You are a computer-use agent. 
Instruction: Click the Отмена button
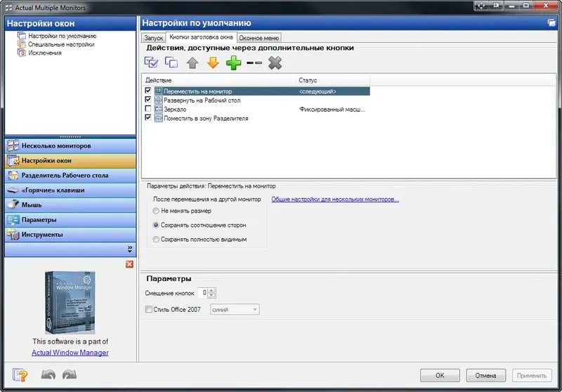485,376
